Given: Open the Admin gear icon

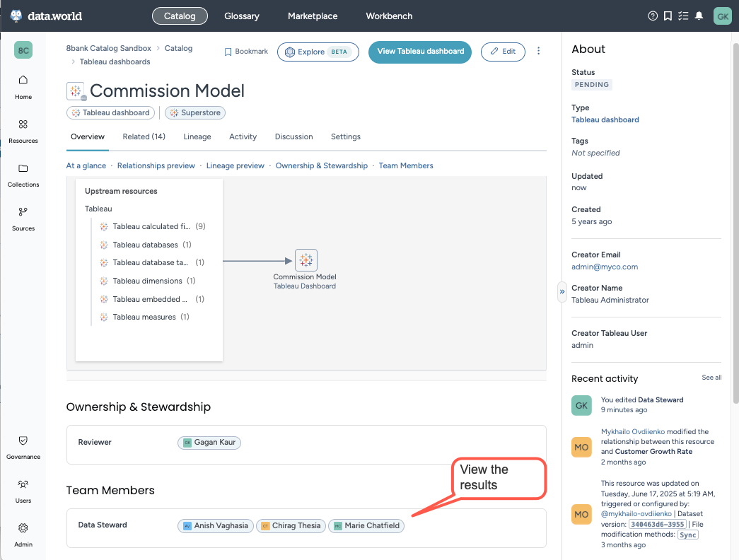Looking at the screenshot, I should pyautogui.click(x=23, y=528).
